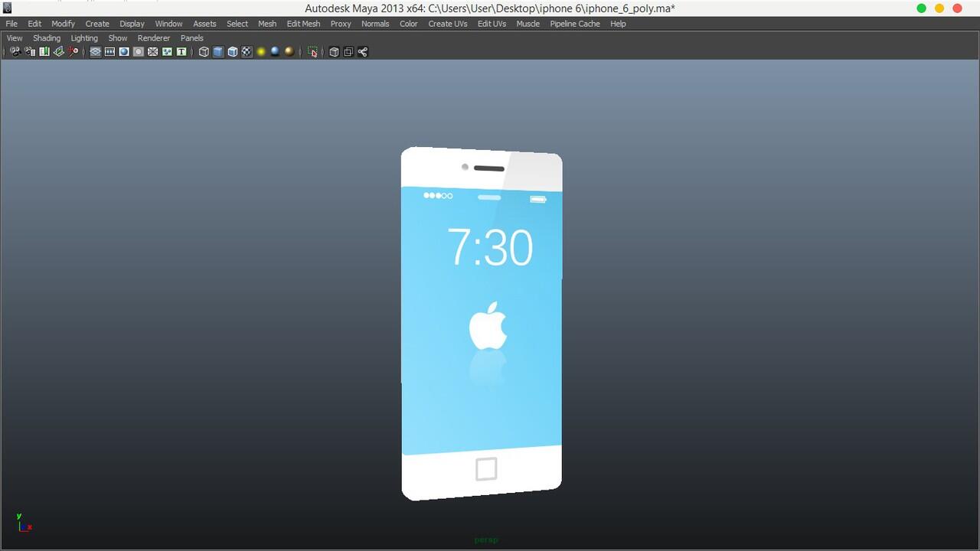Open the panel Renderer menu
Image resolution: width=980 pixels, height=551 pixels.
coord(154,38)
